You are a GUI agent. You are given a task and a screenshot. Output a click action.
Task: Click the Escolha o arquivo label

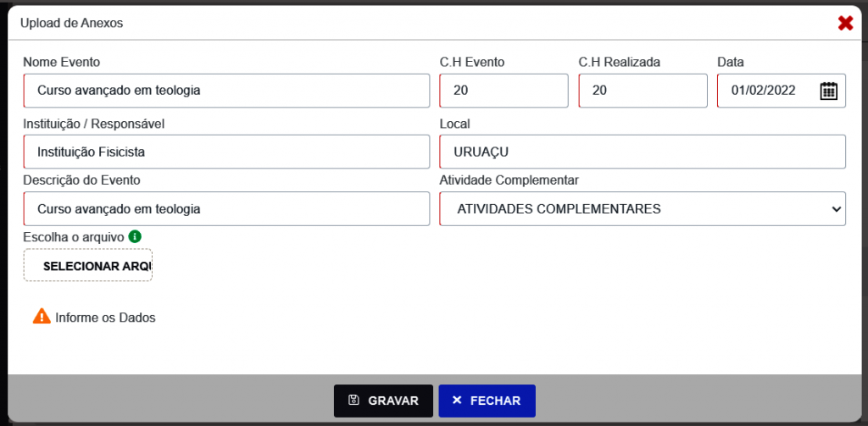(x=74, y=236)
